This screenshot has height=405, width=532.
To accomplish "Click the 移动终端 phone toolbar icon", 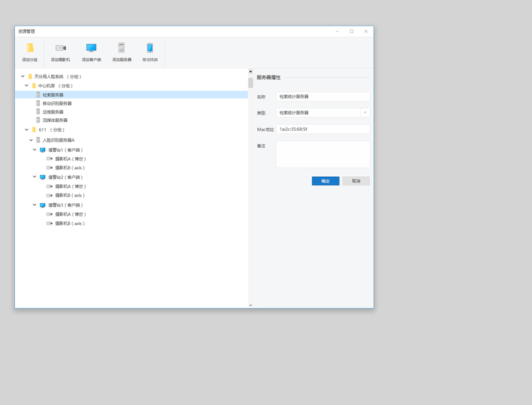I will tap(150, 48).
